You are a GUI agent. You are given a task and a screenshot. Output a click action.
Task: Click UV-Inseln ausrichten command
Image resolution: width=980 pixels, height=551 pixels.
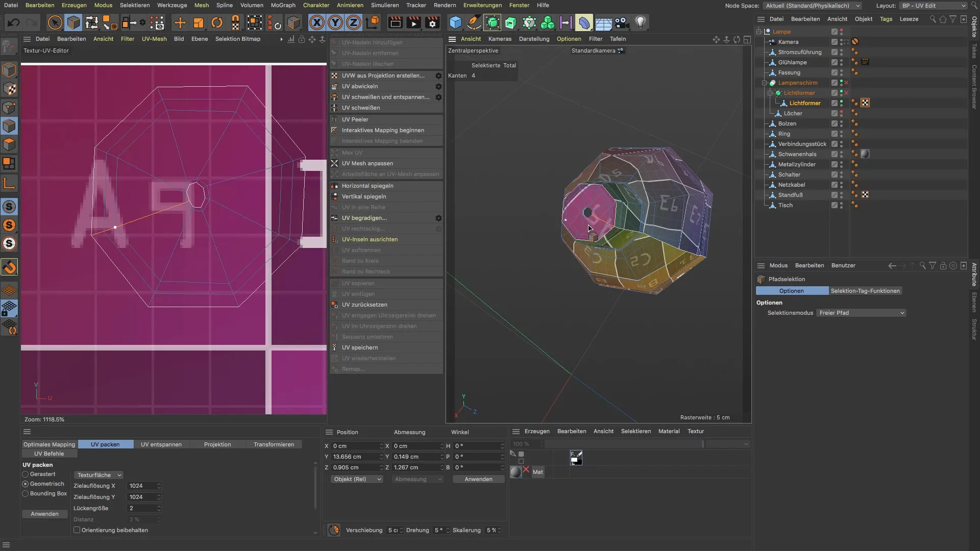pos(370,239)
